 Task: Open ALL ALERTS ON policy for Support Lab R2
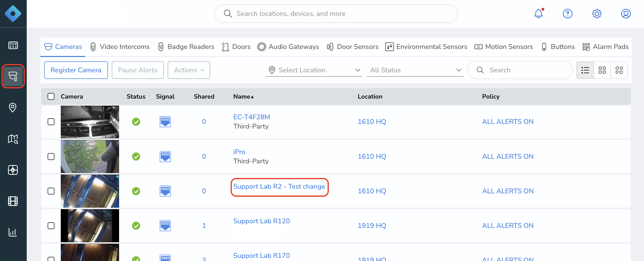(508, 191)
